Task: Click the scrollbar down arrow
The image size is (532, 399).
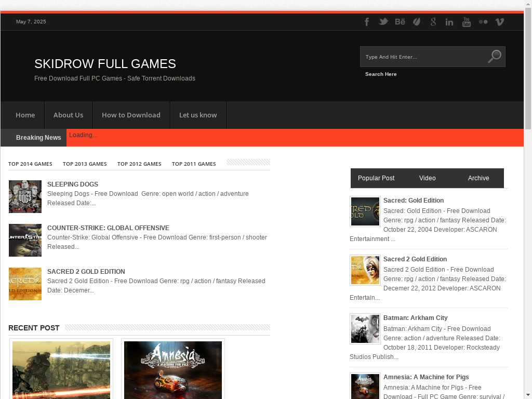Action: pos(528,395)
